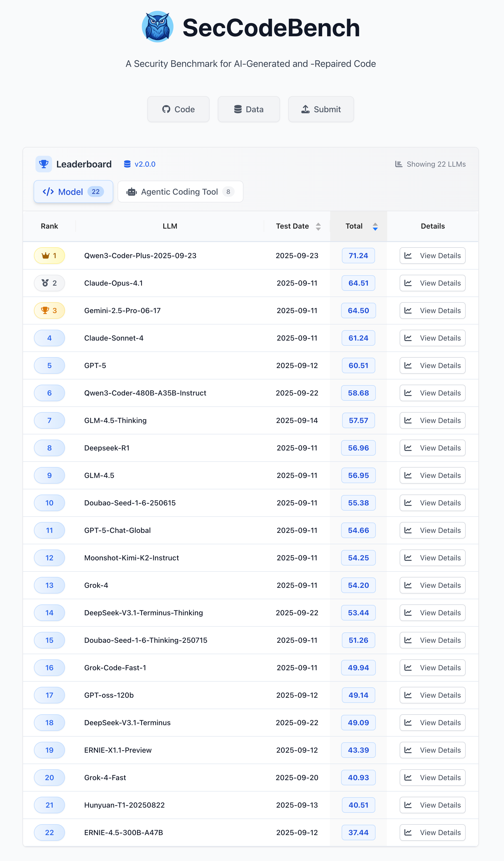Click the Leaderboard trophy icon
The width and height of the screenshot is (504, 861).
coord(44,164)
